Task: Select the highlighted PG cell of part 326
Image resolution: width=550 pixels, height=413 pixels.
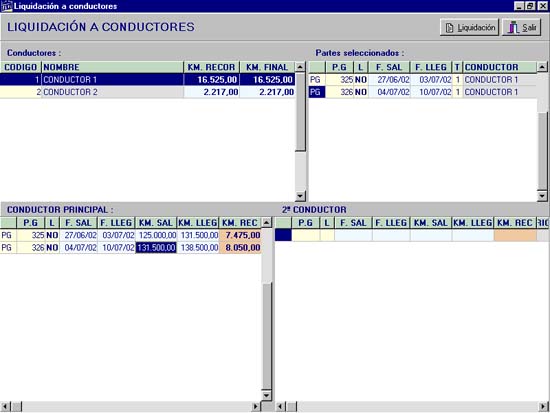Action: click(x=317, y=92)
